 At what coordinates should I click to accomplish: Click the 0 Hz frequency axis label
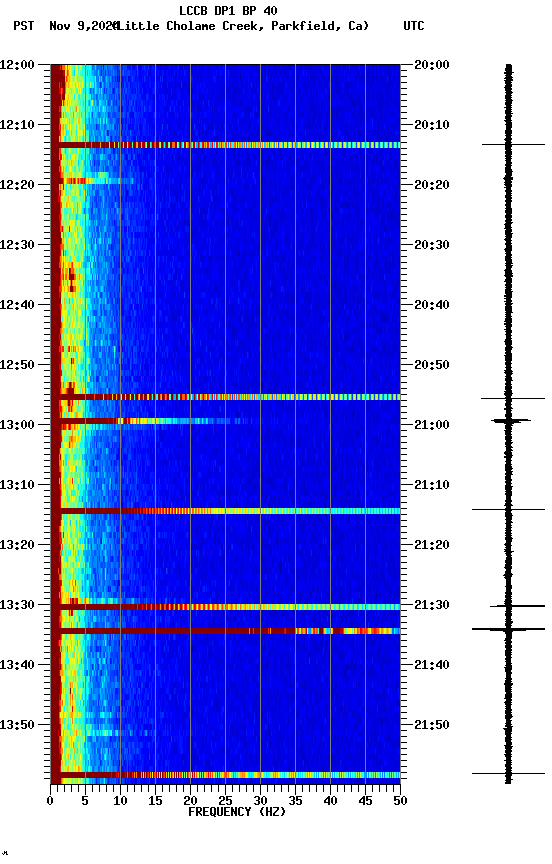[50, 801]
